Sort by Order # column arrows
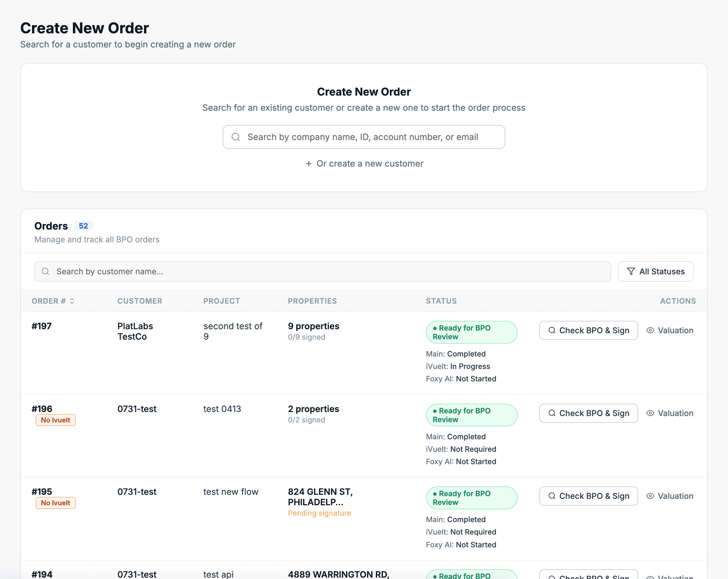This screenshot has height=579, width=728. click(72, 301)
